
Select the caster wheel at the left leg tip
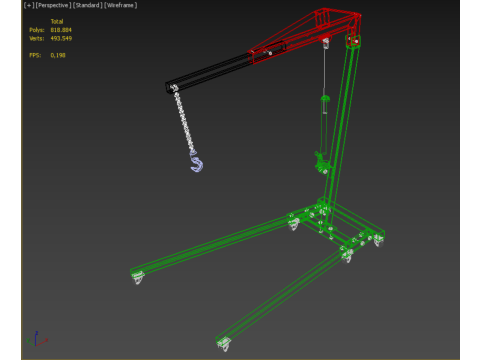click(x=138, y=277)
